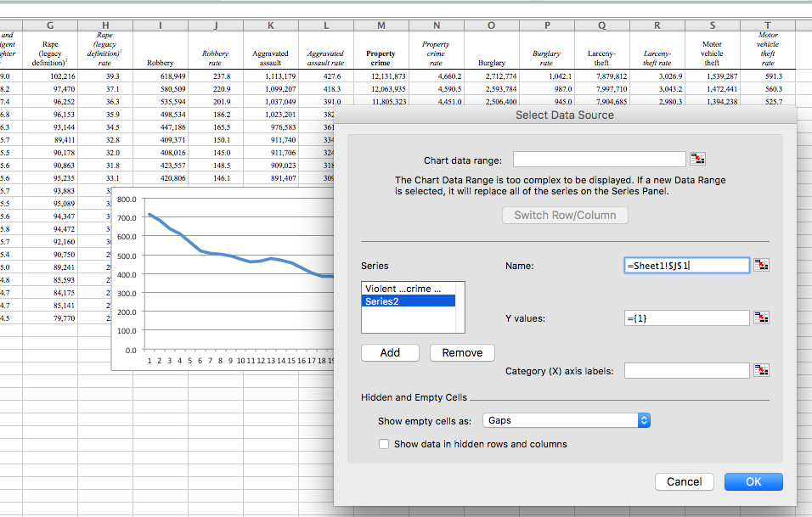Select column K header
This screenshot has width=812, height=517.
270,26
